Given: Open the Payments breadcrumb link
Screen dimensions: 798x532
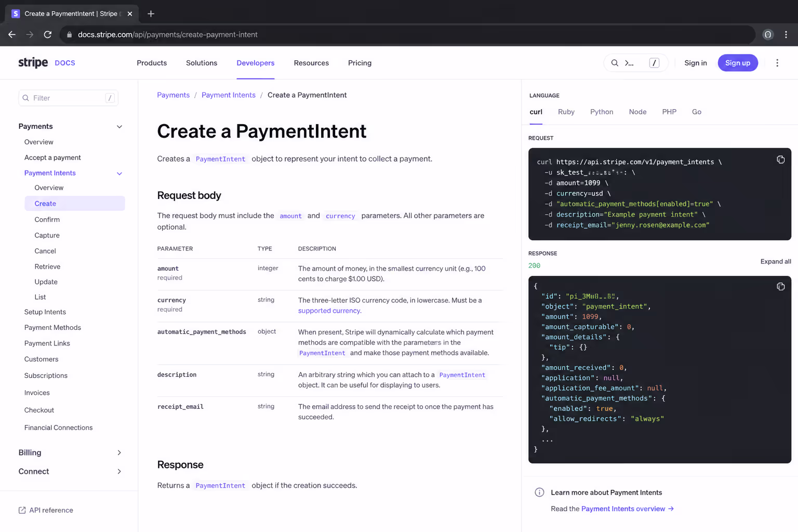Looking at the screenshot, I should coord(174,95).
